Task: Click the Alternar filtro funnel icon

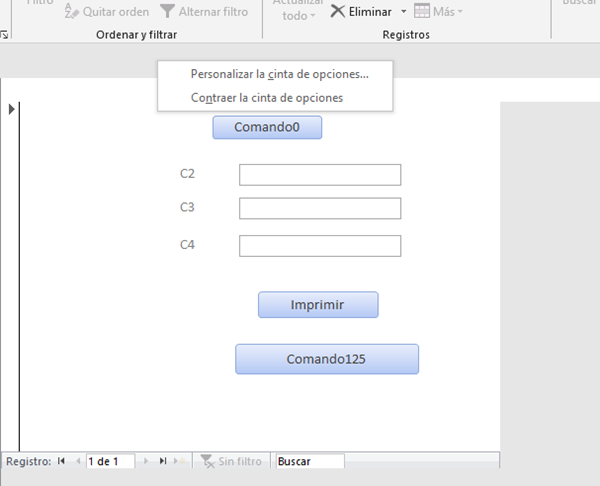Action: coord(167,11)
